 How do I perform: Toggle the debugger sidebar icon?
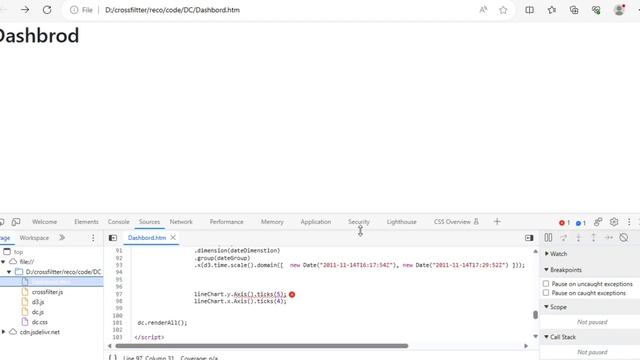point(529,238)
